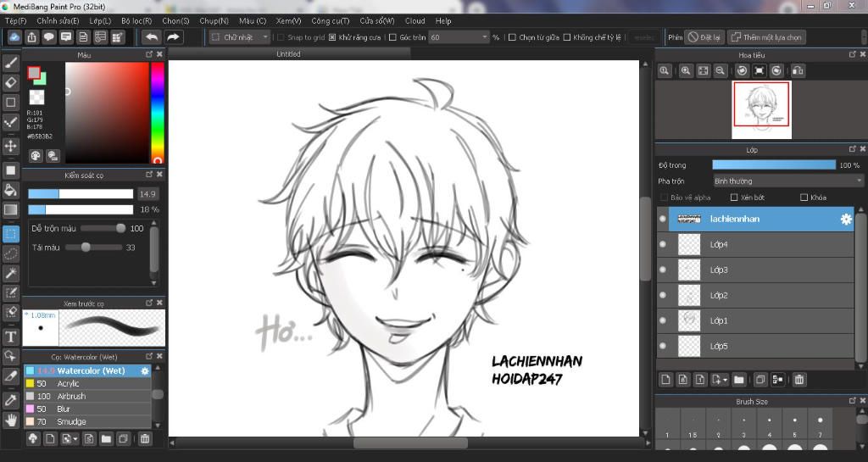Image resolution: width=868 pixels, height=462 pixels.
Task: Select the Text tool
Action: [10, 337]
